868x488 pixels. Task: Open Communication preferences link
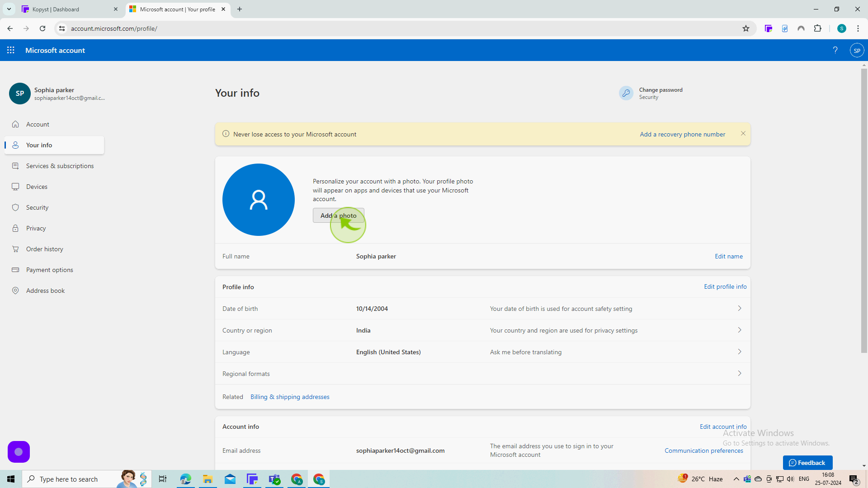pos(704,450)
